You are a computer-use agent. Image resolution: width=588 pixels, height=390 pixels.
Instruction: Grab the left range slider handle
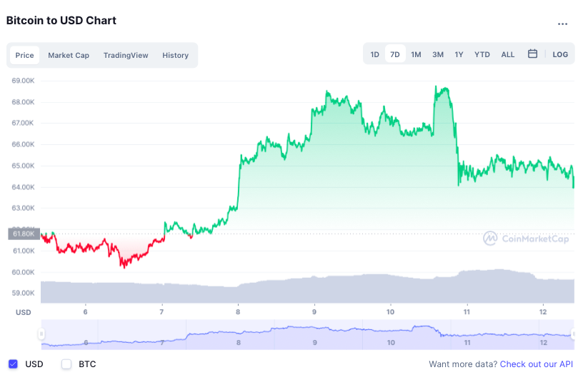coord(41,334)
